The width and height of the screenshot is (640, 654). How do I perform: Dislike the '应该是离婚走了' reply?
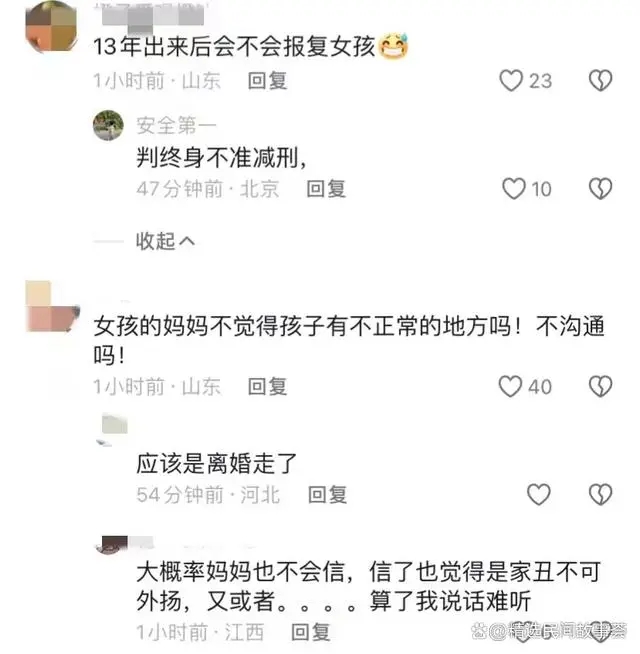pos(600,495)
